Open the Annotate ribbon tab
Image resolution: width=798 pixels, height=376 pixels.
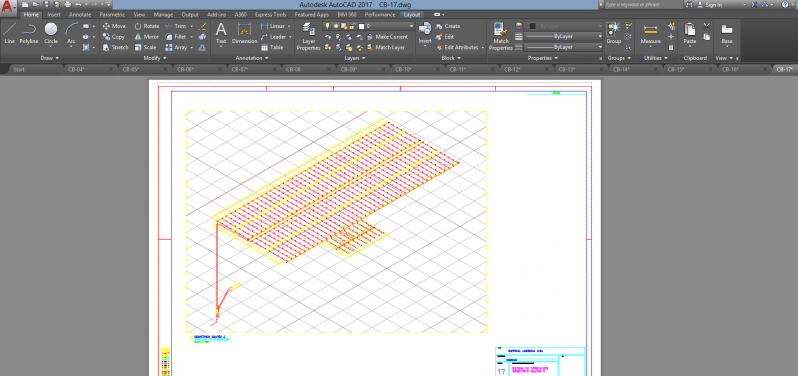pos(80,15)
